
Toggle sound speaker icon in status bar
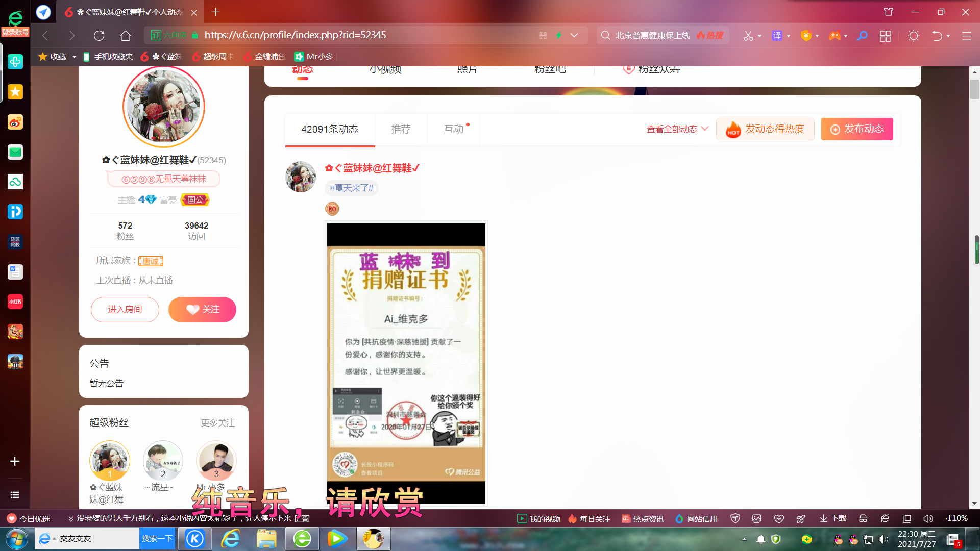pos(928,519)
